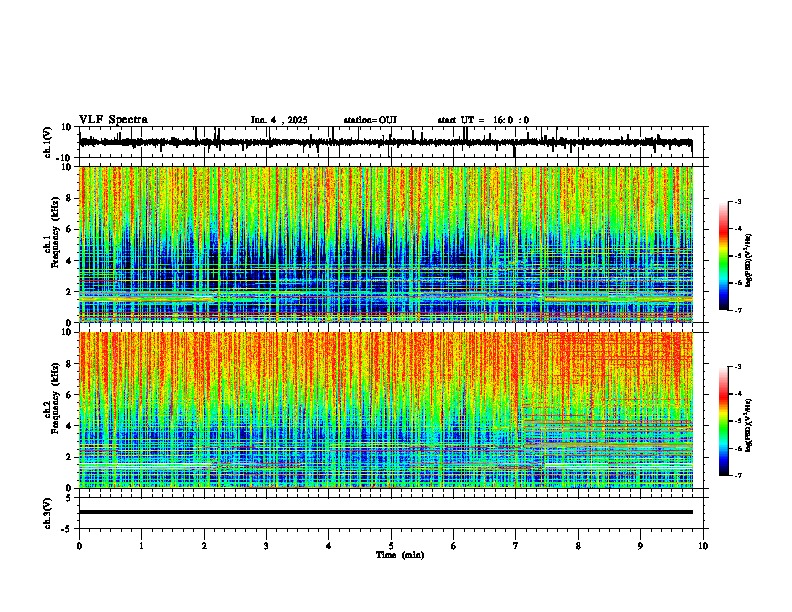This screenshot has height=612, width=792.
Task: Click the 'ch.1(V)' waveform axis label
Action: (x=48, y=142)
